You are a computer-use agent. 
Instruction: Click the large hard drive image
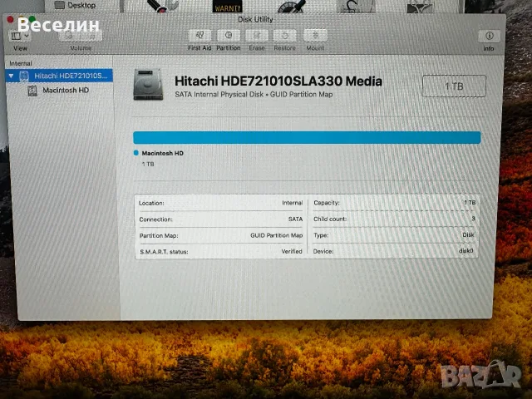148,85
